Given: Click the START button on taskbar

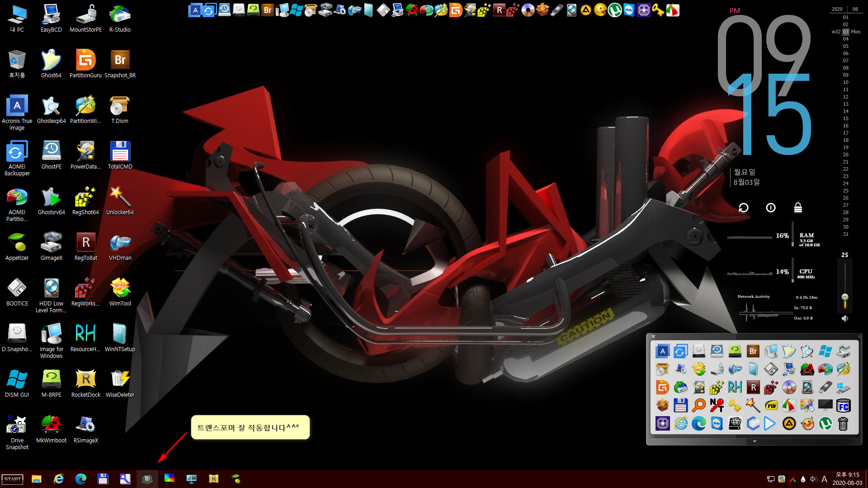Looking at the screenshot, I should [x=13, y=479].
